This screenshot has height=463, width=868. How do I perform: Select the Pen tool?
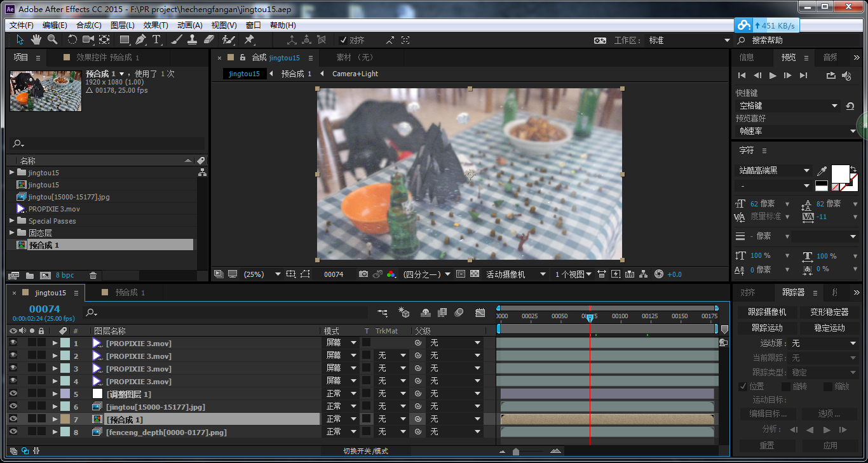[140, 40]
